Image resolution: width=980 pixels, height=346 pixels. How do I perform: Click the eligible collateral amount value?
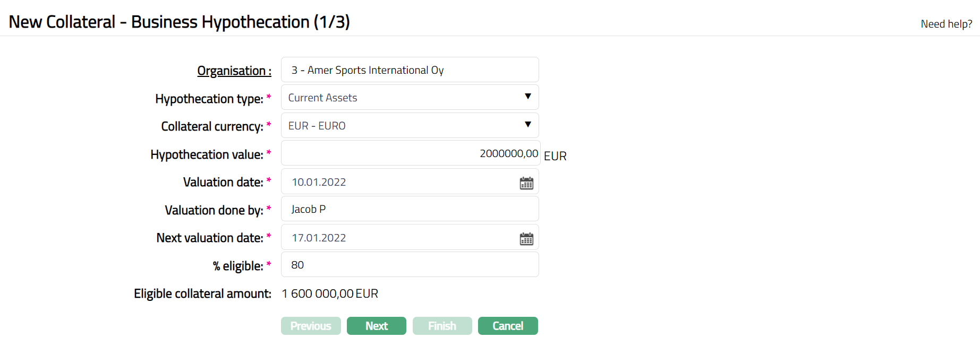[330, 293]
